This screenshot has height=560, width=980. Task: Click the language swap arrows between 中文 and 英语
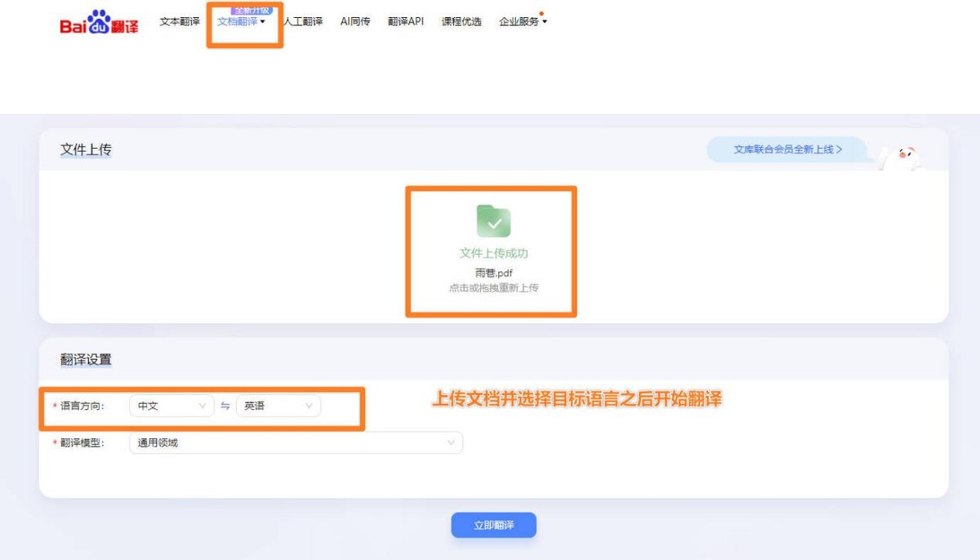[x=224, y=406]
